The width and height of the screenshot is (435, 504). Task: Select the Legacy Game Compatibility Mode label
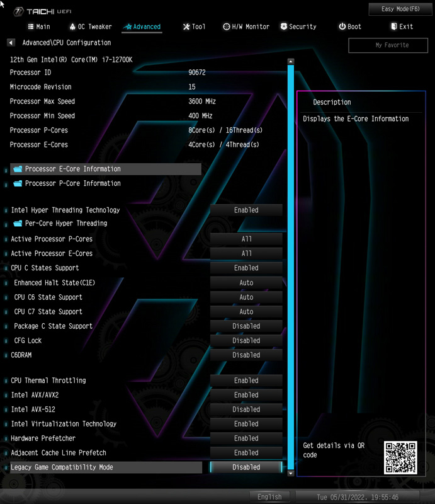coord(62,467)
